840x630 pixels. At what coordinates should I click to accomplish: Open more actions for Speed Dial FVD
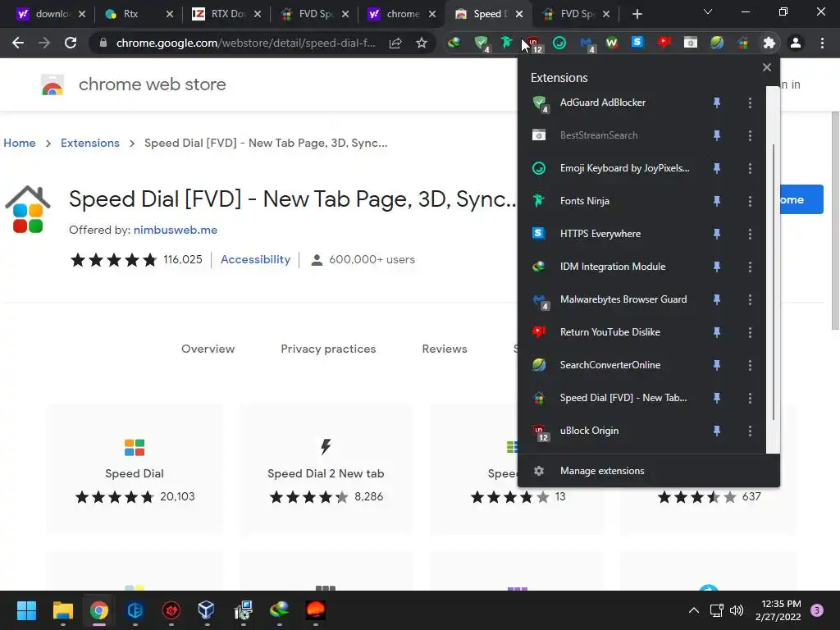tap(750, 398)
